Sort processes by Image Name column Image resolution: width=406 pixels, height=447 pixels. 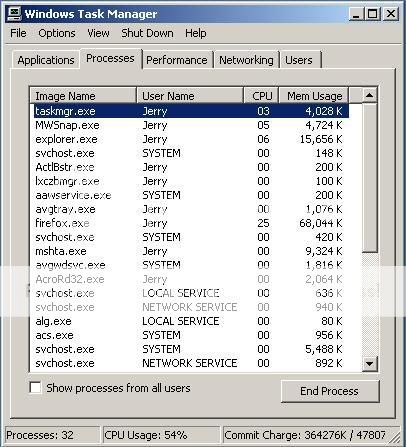(x=83, y=96)
